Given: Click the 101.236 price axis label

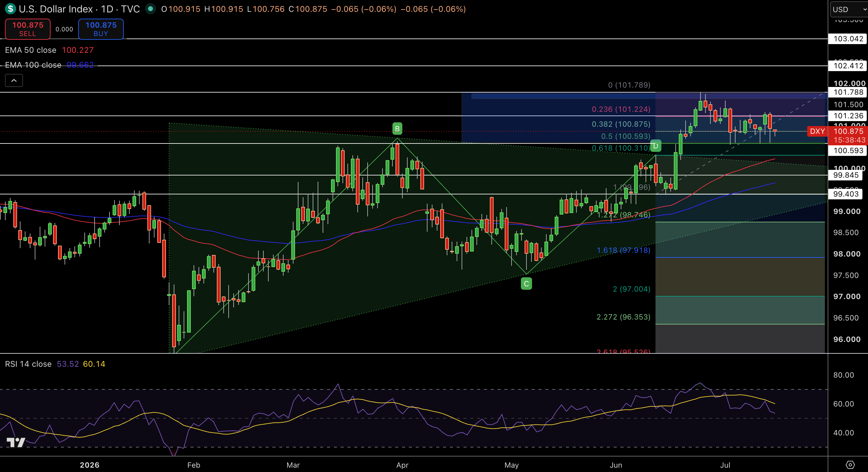Looking at the screenshot, I should point(848,116).
